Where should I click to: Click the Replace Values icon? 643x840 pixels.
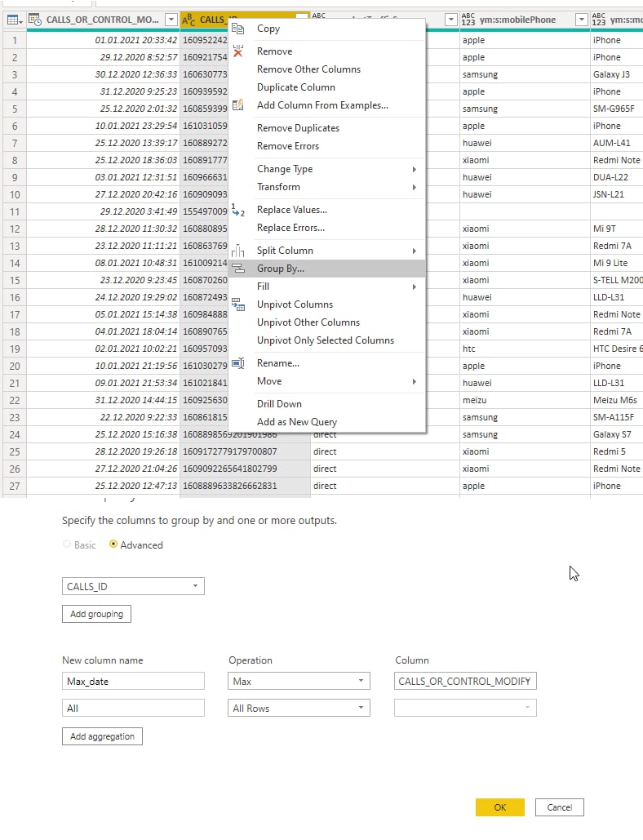237,210
